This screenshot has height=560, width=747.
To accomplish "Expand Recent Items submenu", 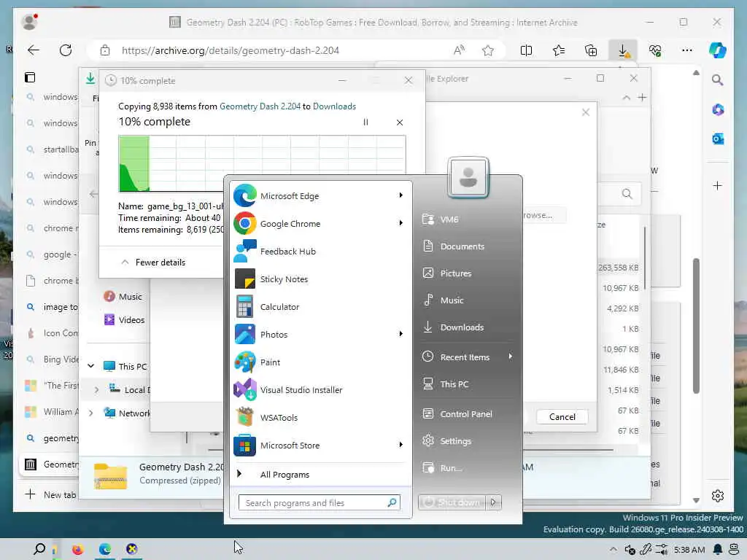I will click(x=511, y=356).
